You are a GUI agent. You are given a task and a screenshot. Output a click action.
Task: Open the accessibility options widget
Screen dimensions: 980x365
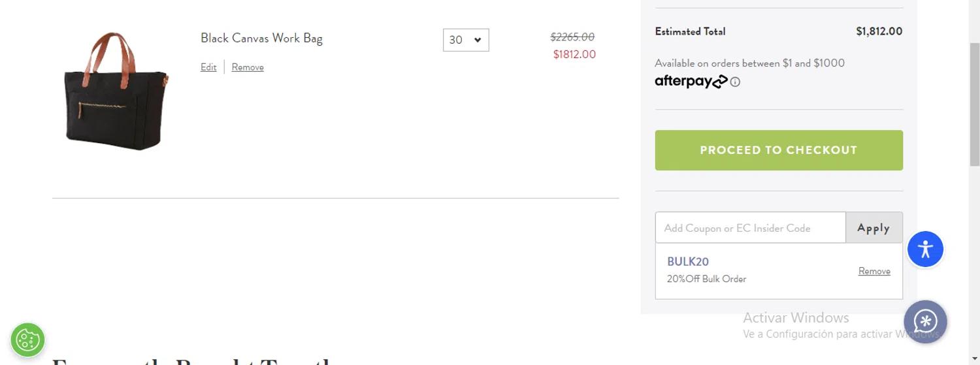click(x=925, y=249)
